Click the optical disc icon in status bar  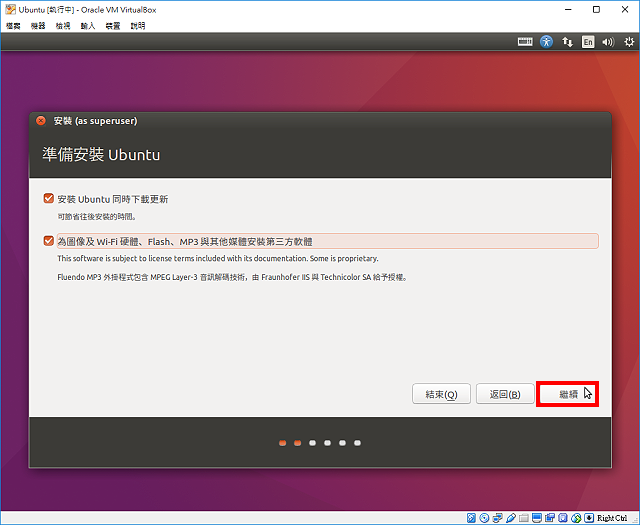tap(484, 518)
